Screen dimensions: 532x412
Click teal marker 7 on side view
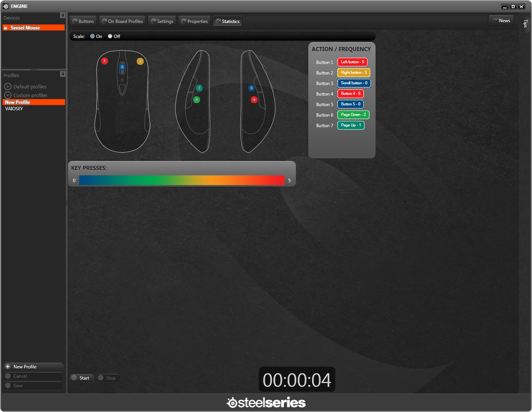tap(199, 88)
